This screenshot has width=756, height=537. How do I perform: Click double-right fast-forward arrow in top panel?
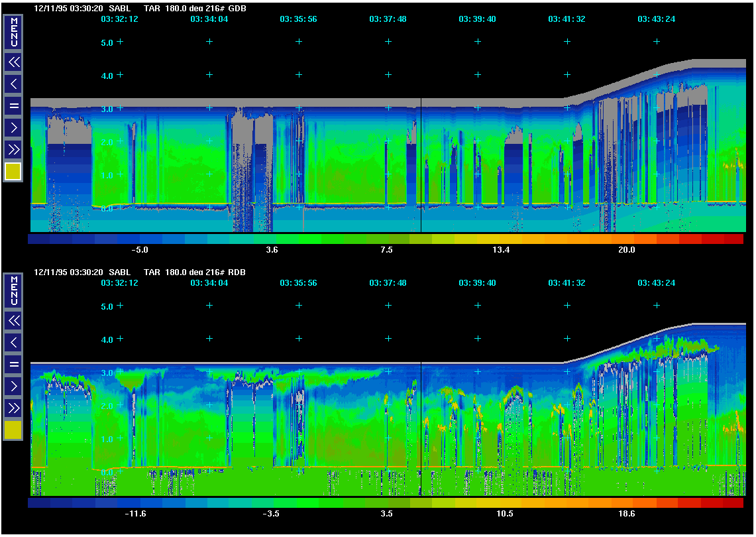point(13,149)
